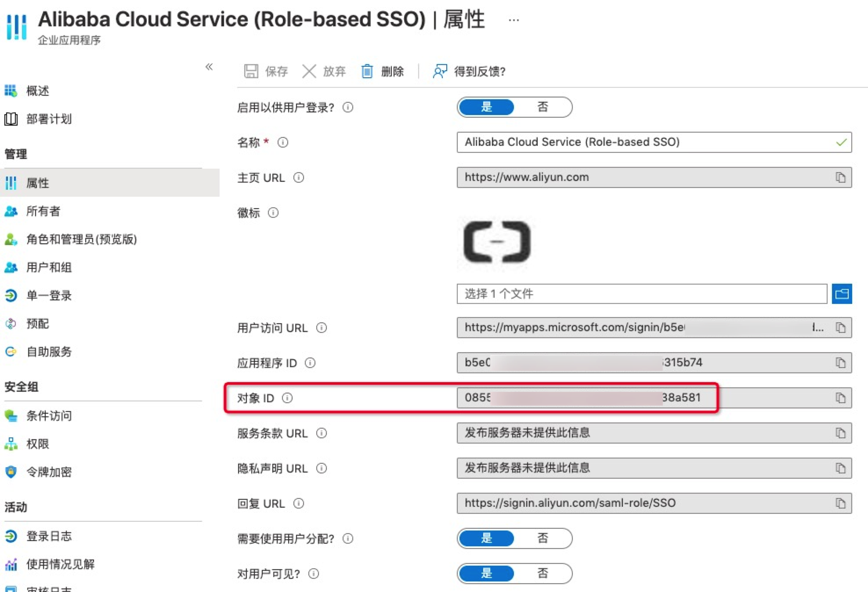Set 启用以供用户登录 to 是
868x592 pixels.
point(486,107)
